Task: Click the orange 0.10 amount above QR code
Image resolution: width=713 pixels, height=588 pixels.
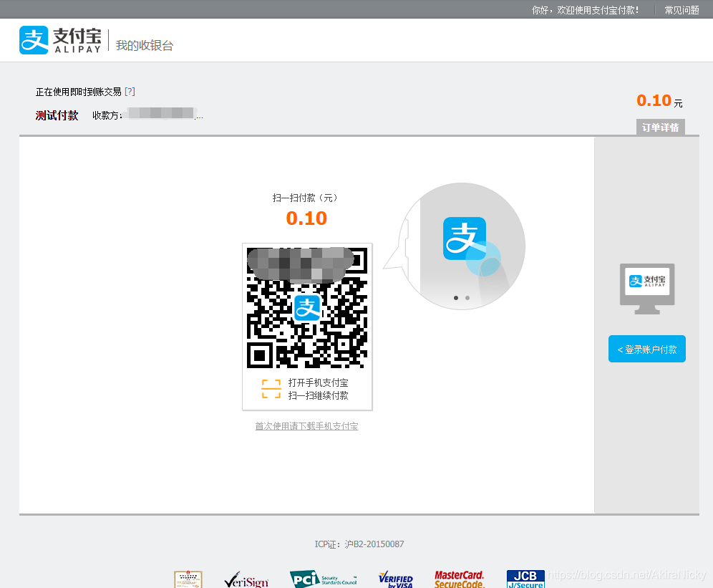Action: click(x=306, y=218)
